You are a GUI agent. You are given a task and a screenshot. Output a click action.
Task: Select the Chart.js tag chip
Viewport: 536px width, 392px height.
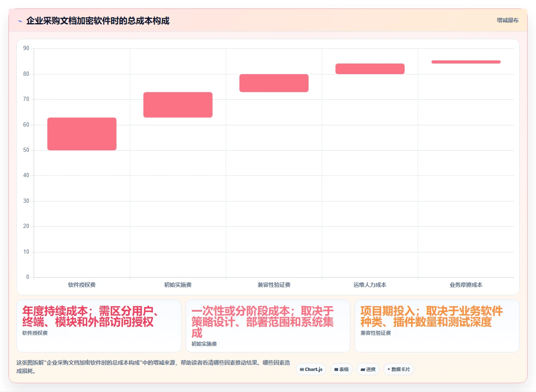(311, 369)
